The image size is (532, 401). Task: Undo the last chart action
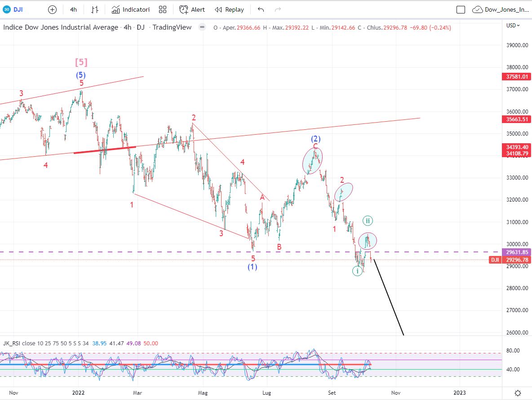click(261, 9)
